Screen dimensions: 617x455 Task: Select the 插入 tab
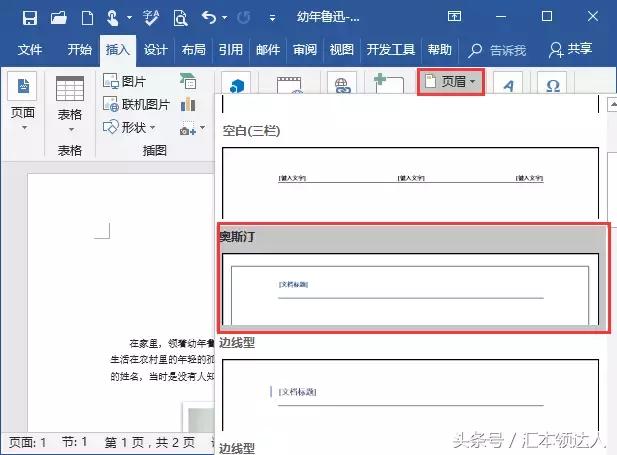pos(118,50)
